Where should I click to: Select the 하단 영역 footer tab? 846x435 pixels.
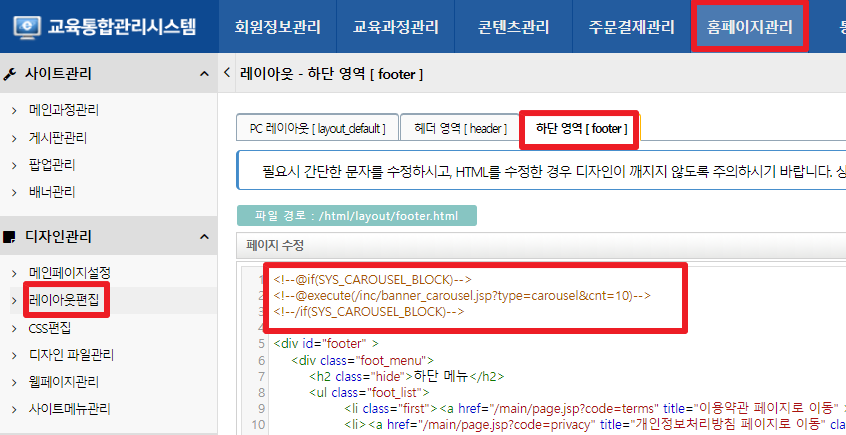click(x=579, y=129)
